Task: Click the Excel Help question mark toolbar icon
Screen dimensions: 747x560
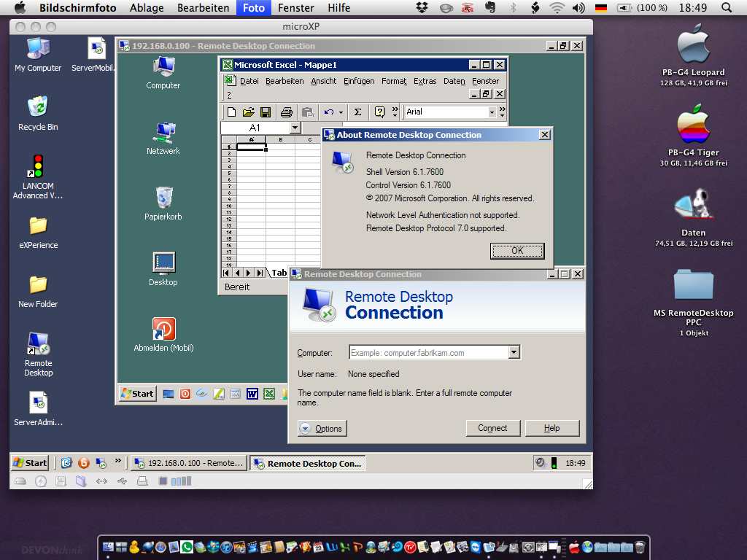Action: [x=379, y=112]
